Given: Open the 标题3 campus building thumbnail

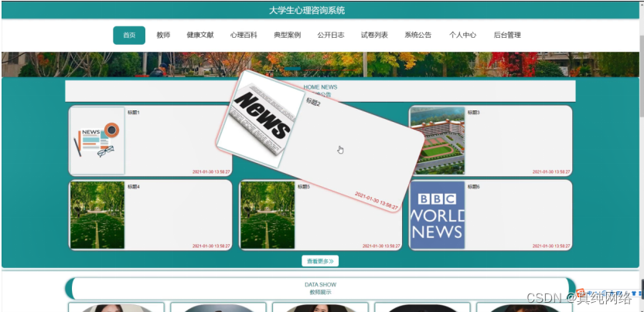Looking at the screenshot, I should [x=437, y=141].
